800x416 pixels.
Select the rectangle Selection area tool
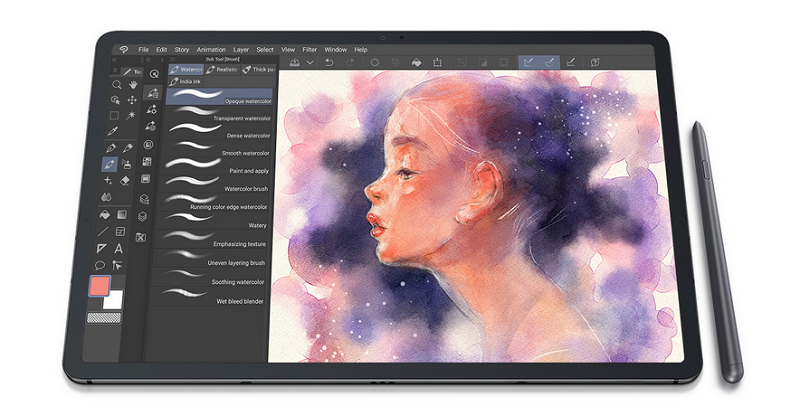tap(114, 116)
